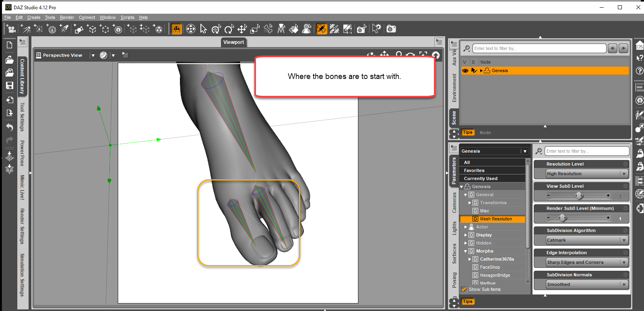Activate the Node Selection arrow tool
Screen dimensions: 644x311
[204, 29]
